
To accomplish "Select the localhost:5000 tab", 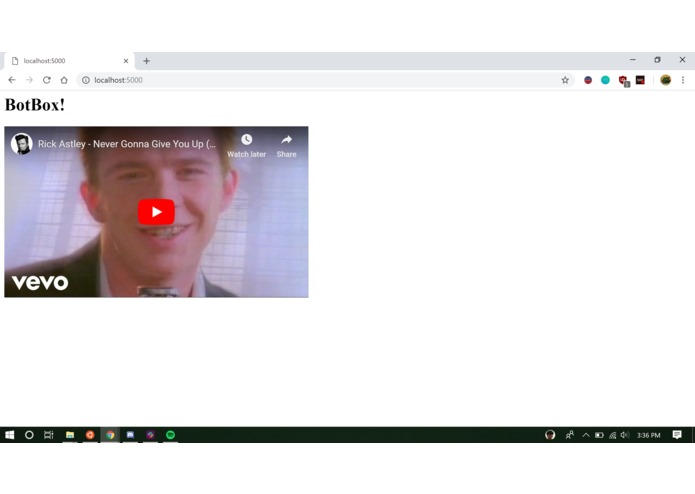I will coord(69,61).
